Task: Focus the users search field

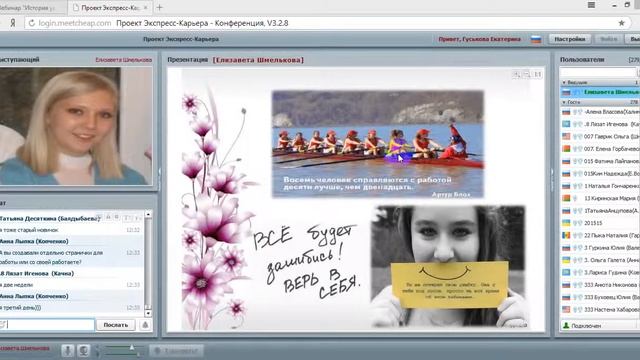Action: click(x=598, y=72)
